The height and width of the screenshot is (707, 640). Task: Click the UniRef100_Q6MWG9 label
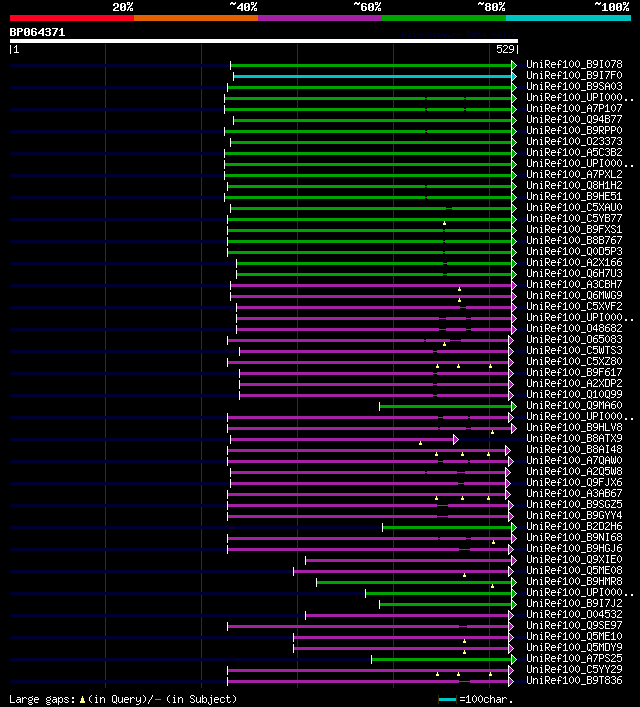click(574, 295)
